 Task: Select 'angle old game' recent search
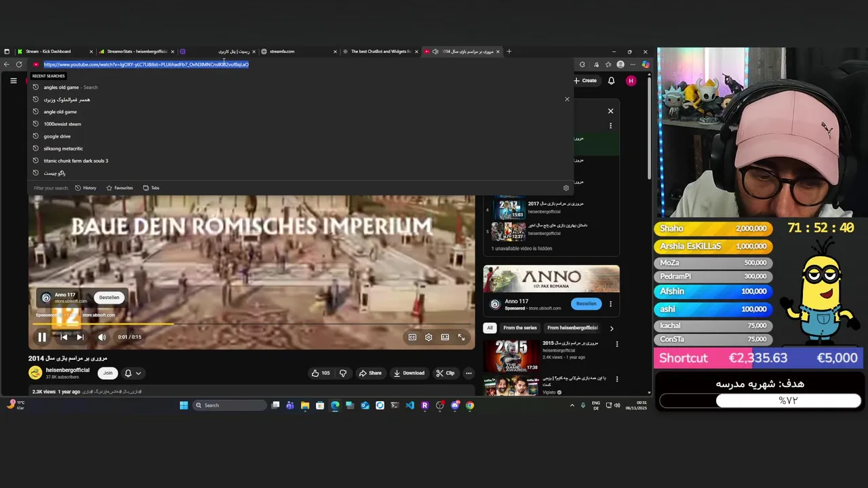[300, 112]
